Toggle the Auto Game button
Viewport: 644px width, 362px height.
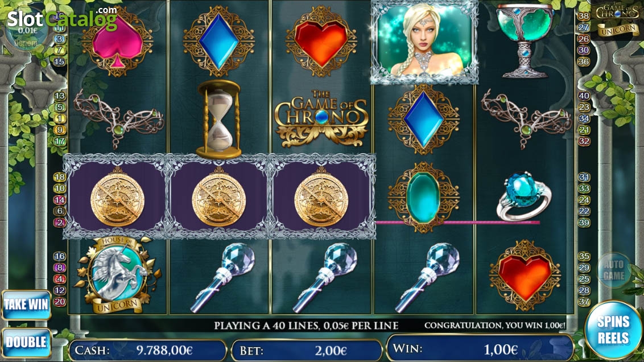(x=614, y=270)
